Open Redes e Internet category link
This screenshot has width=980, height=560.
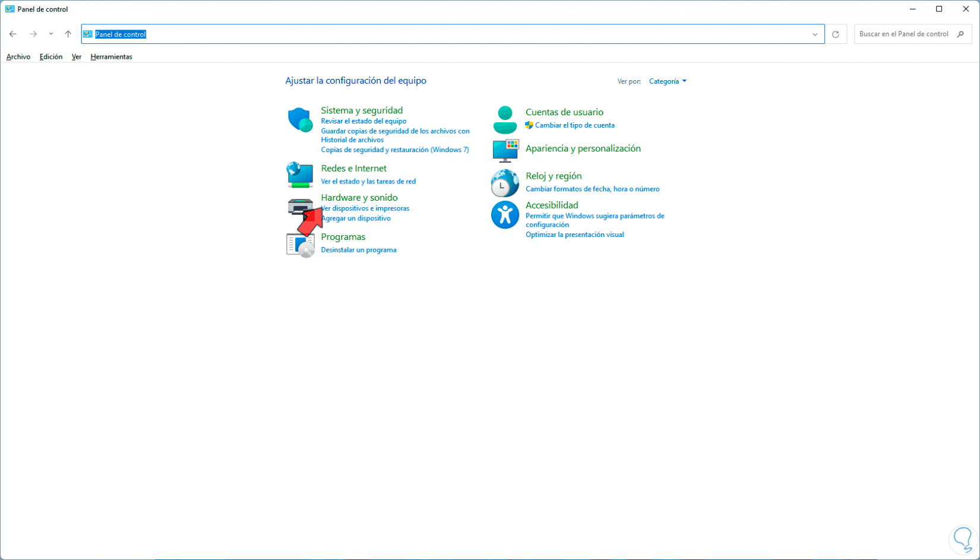coord(353,169)
